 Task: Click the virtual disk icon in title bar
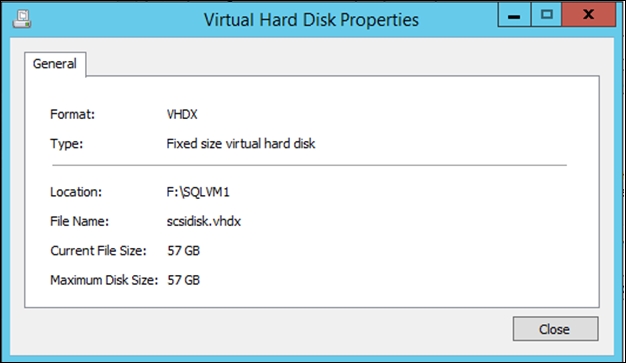22,19
